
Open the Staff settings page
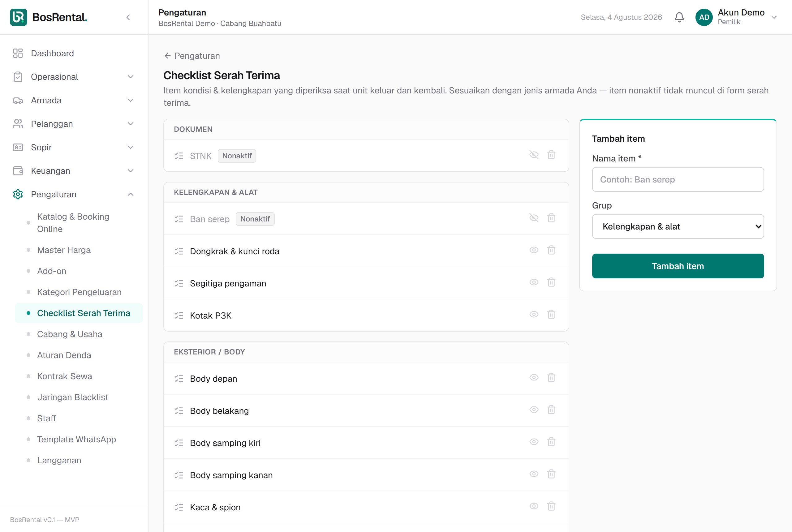pos(79,418)
